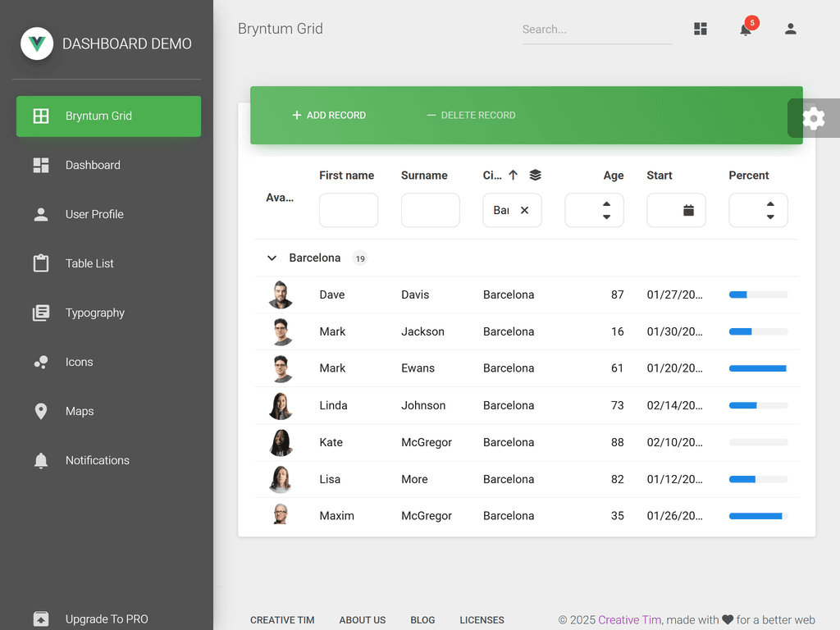Open the settings gear panel
Screen dimensions: 840x630
(x=813, y=118)
